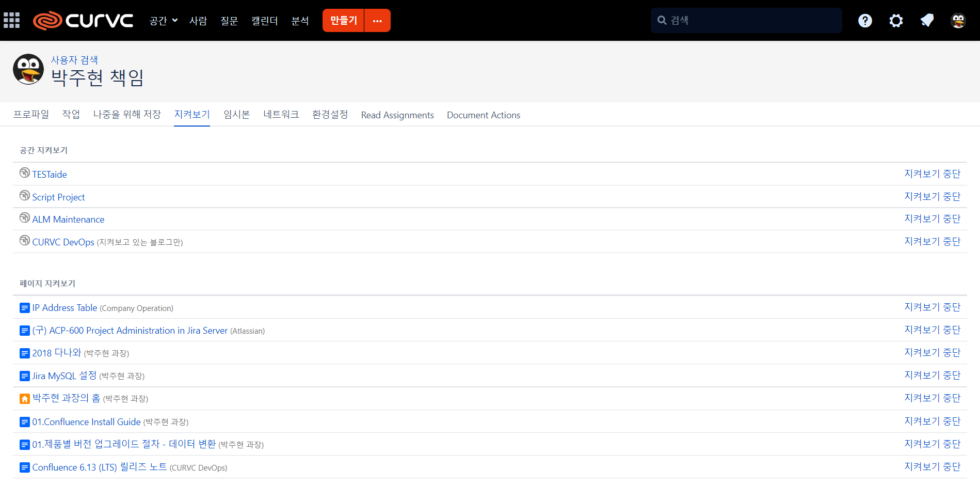The width and height of the screenshot is (980, 484).
Task: Open the TESTaide space link
Action: tap(50, 175)
